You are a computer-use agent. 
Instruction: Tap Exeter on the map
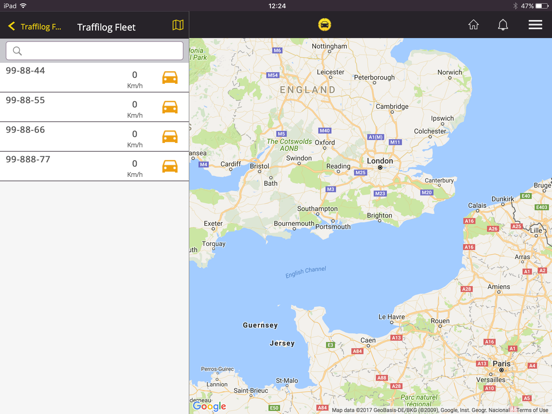tap(213, 224)
